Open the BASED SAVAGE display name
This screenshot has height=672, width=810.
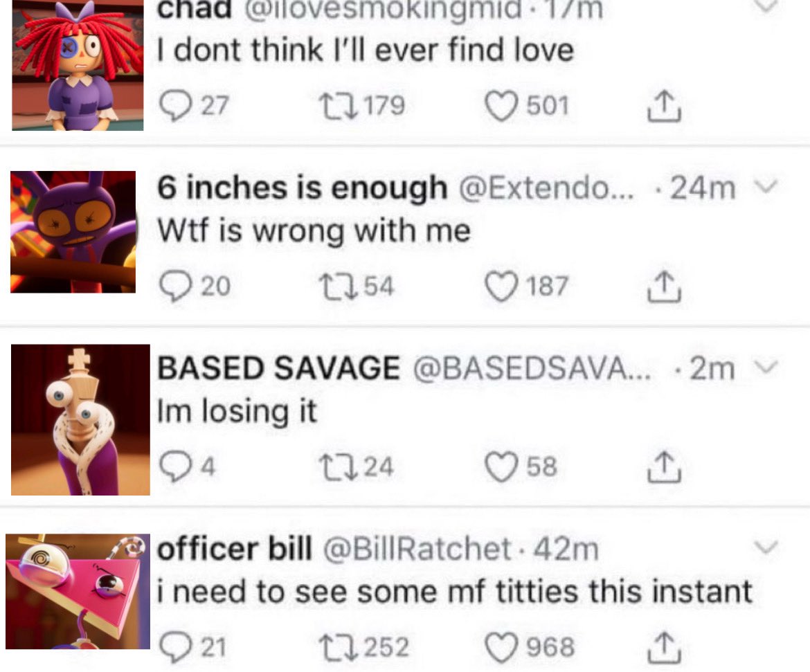pos(278,367)
